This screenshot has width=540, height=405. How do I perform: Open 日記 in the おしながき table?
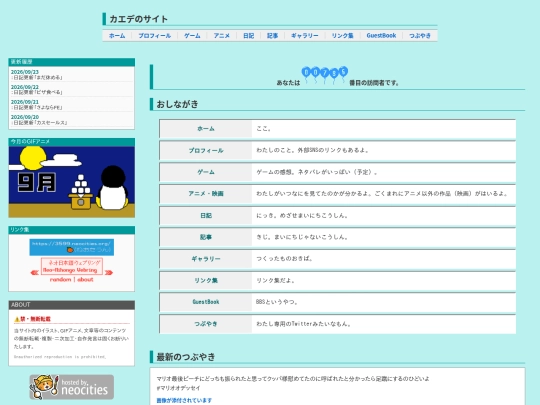pos(206,215)
